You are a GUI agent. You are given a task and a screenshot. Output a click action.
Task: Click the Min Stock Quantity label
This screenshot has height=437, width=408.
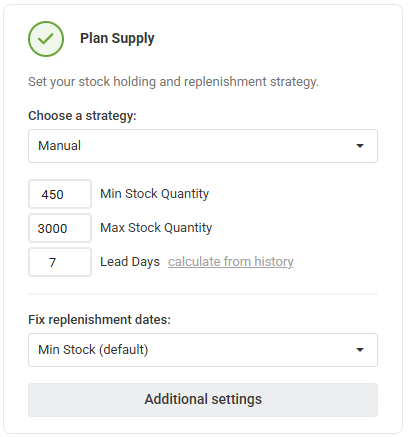155,194
